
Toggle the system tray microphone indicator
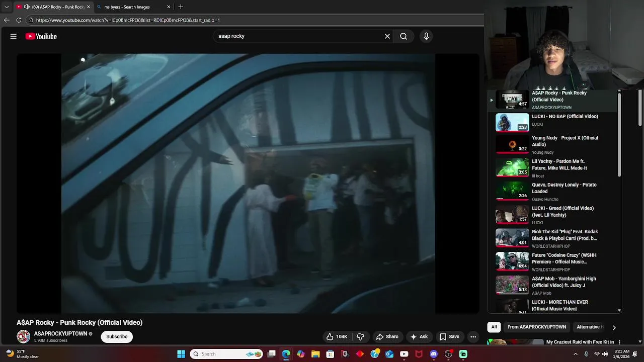tap(586, 354)
